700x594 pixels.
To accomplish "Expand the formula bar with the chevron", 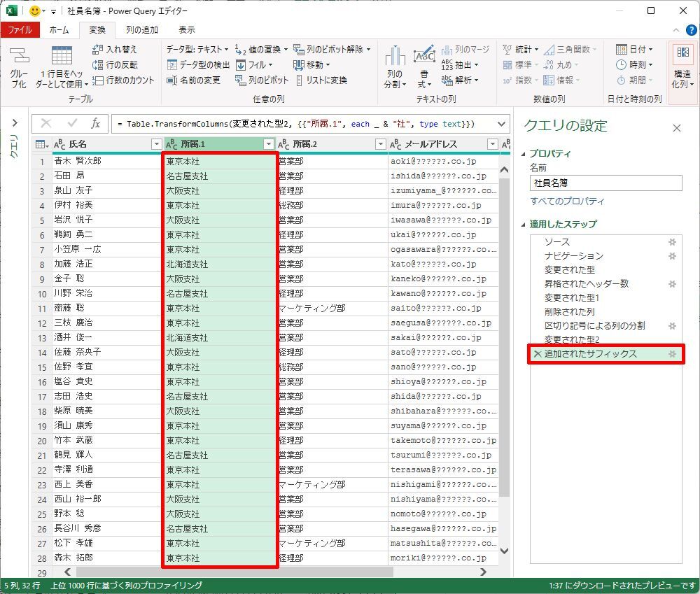I will click(x=501, y=124).
